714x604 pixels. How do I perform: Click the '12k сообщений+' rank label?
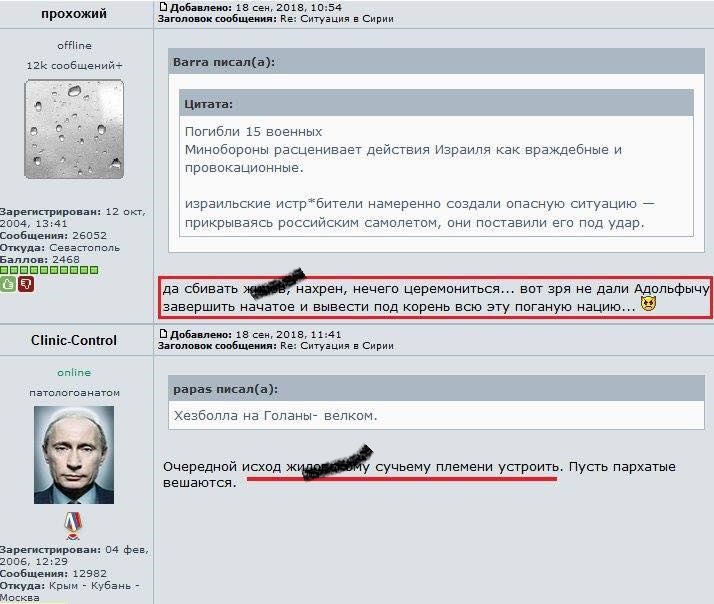tap(74, 66)
